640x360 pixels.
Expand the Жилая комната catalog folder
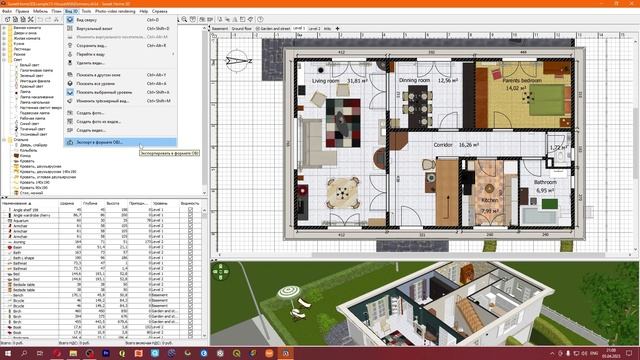[x=4, y=38]
